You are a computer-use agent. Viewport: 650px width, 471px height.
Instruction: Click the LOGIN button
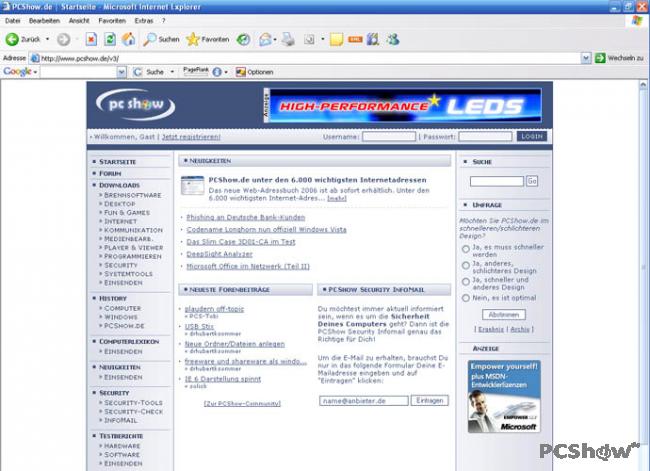point(532,136)
